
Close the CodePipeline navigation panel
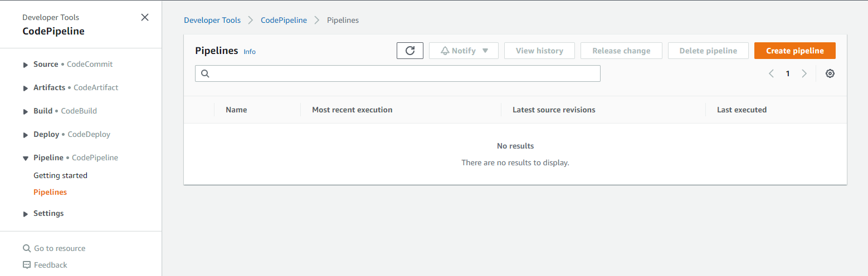145,17
